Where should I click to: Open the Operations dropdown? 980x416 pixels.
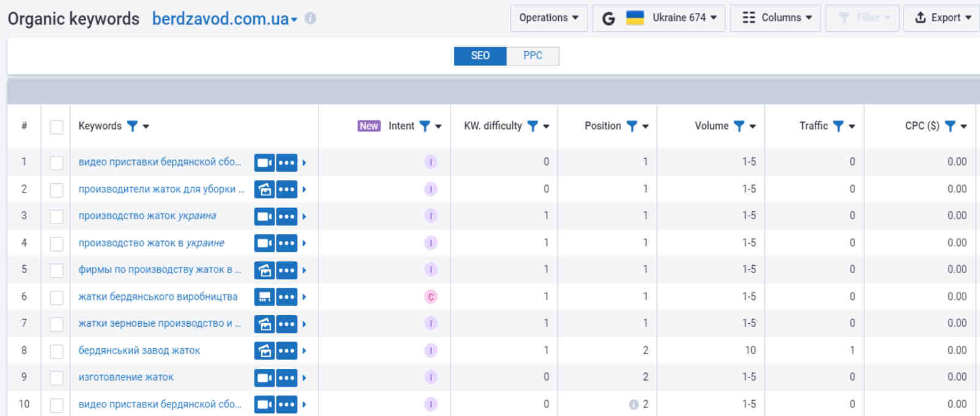549,18
